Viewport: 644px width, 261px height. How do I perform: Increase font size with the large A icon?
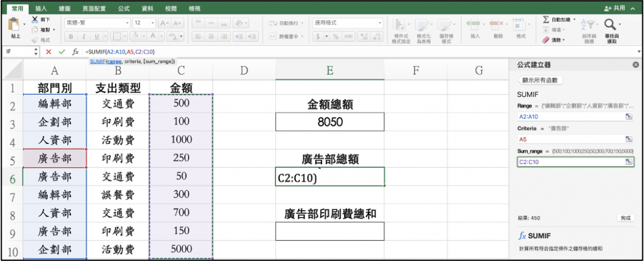[164, 23]
